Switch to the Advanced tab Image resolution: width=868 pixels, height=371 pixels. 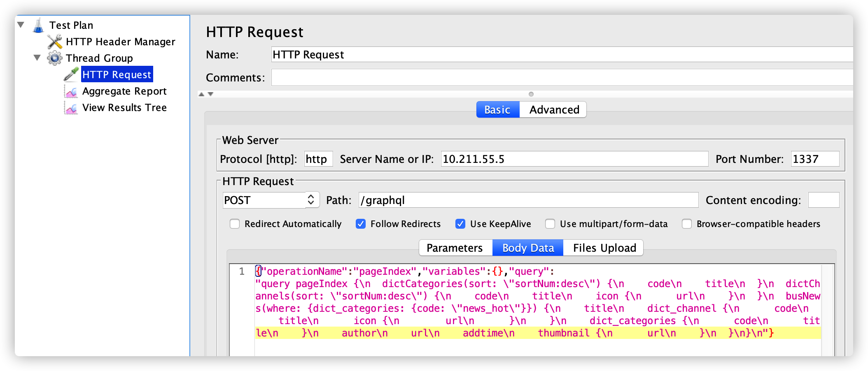[x=554, y=110]
